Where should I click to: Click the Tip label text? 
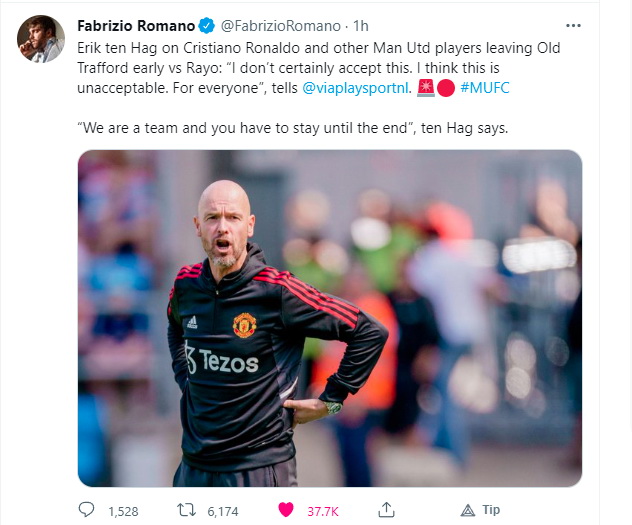tap(491, 510)
